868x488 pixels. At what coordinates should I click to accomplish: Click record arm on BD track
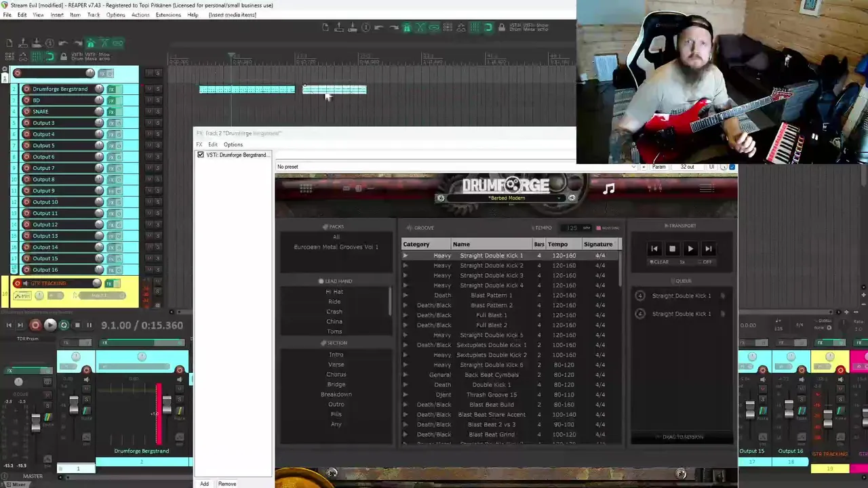(26, 100)
